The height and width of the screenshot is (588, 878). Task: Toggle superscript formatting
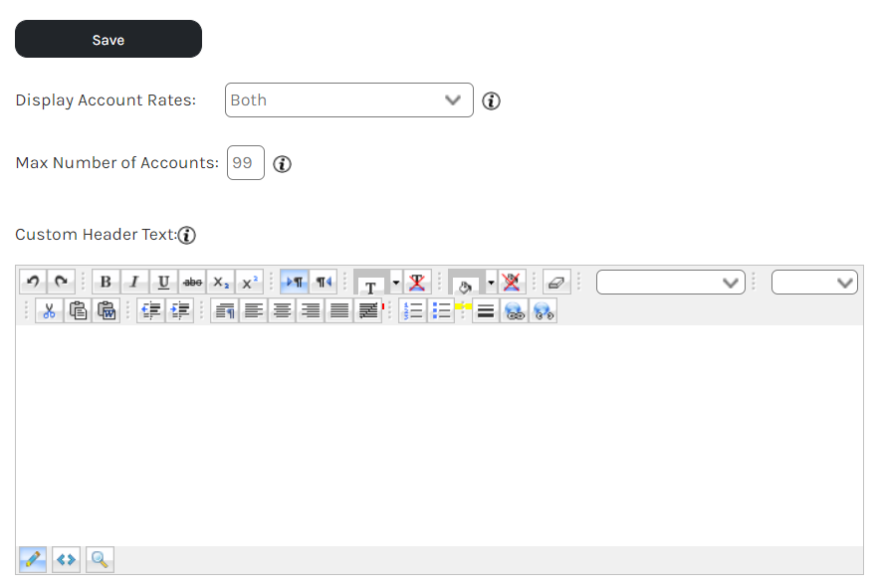pos(250,282)
